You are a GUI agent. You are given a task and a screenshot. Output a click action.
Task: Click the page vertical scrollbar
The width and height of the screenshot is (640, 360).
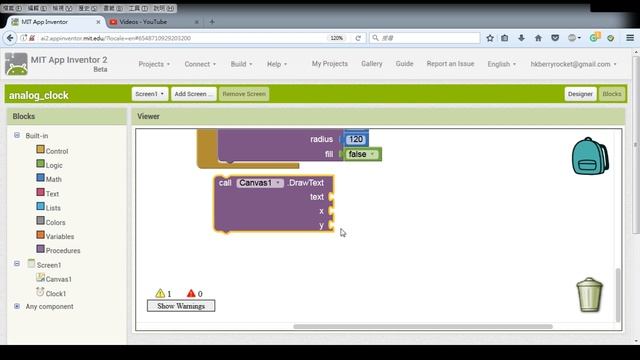pyautogui.click(x=636, y=145)
